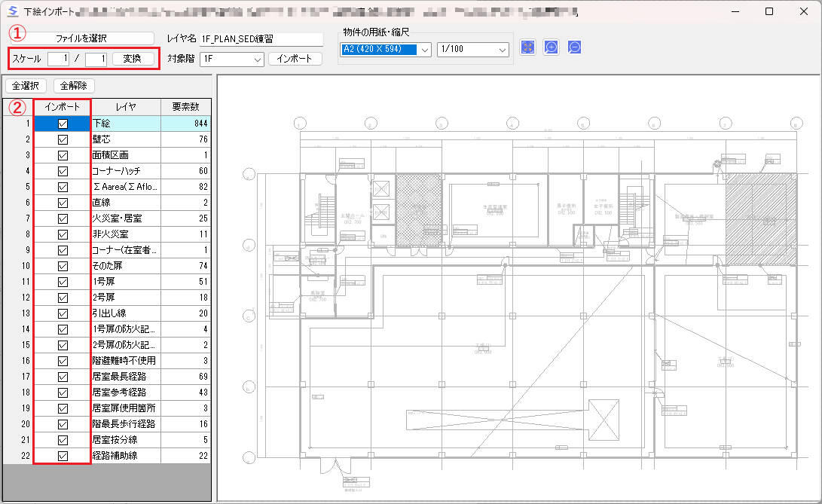
Task: Select the 階最長歩行経路 layer name cell
Action: coord(126,423)
